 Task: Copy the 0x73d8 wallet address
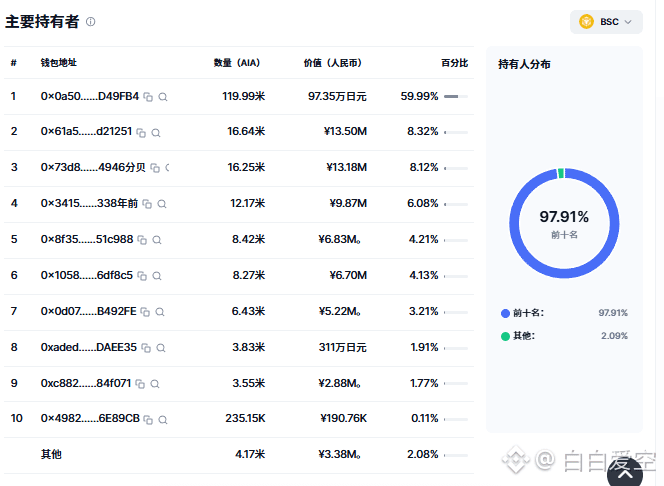155,168
